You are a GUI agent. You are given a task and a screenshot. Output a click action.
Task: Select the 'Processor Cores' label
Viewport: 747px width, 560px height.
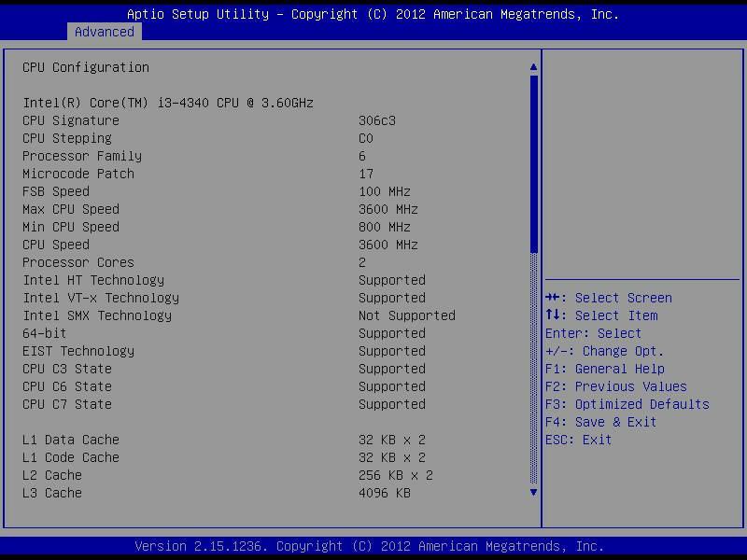pos(78,262)
